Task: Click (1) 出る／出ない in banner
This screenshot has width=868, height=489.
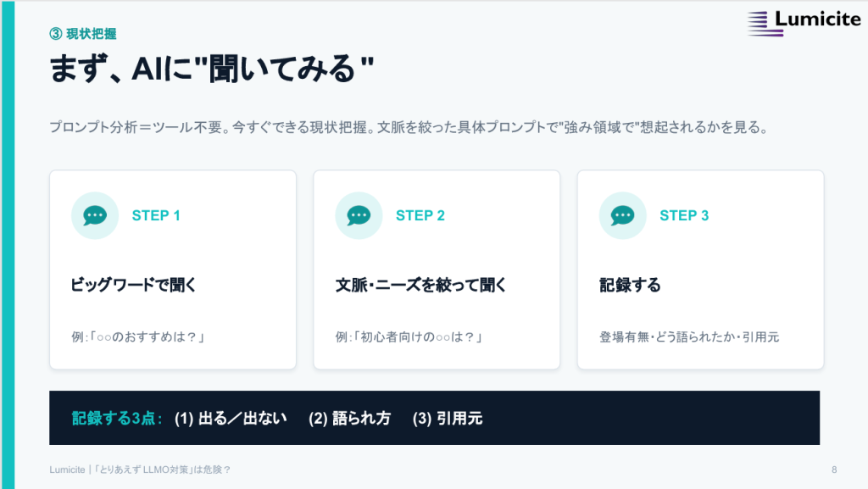Action: (231, 418)
